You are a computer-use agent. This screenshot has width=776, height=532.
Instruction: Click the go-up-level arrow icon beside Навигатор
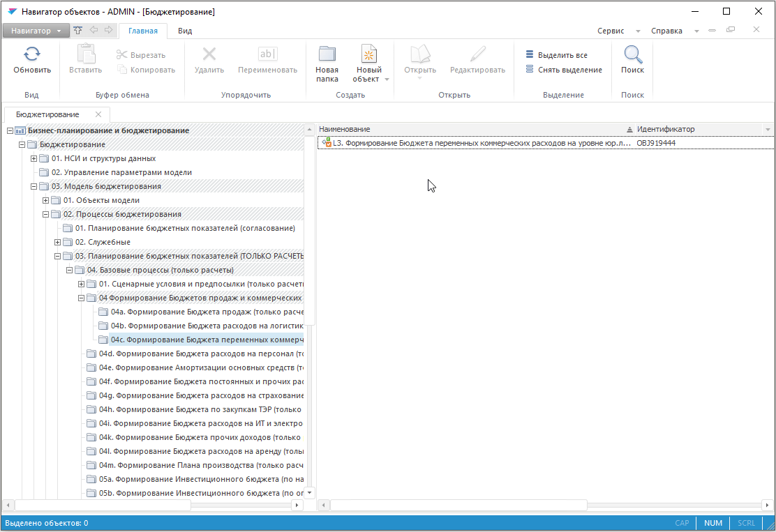pyautogui.click(x=77, y=31)
